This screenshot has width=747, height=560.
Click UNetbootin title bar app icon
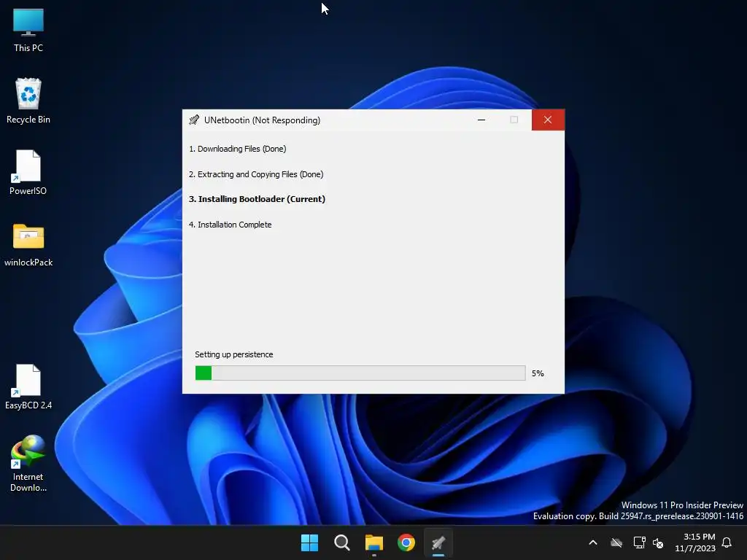194,120
